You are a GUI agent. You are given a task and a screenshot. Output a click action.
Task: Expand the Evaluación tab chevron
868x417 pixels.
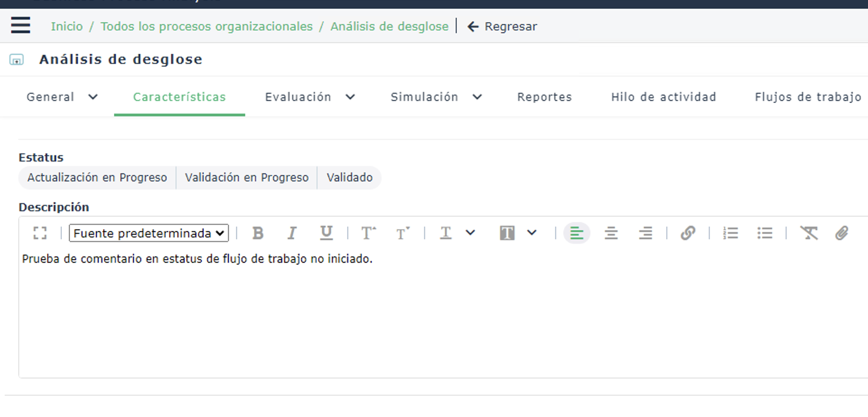click(x=350, y=97)
